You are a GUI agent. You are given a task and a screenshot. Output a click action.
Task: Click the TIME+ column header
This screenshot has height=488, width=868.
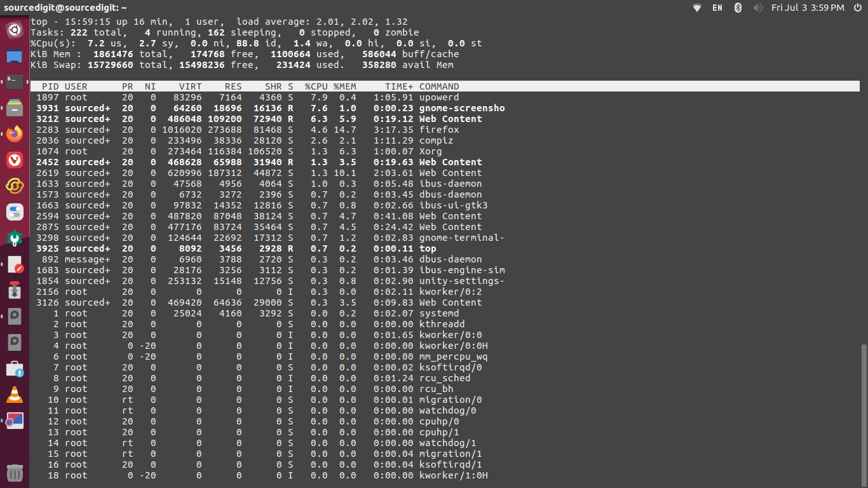click(399, 86)
